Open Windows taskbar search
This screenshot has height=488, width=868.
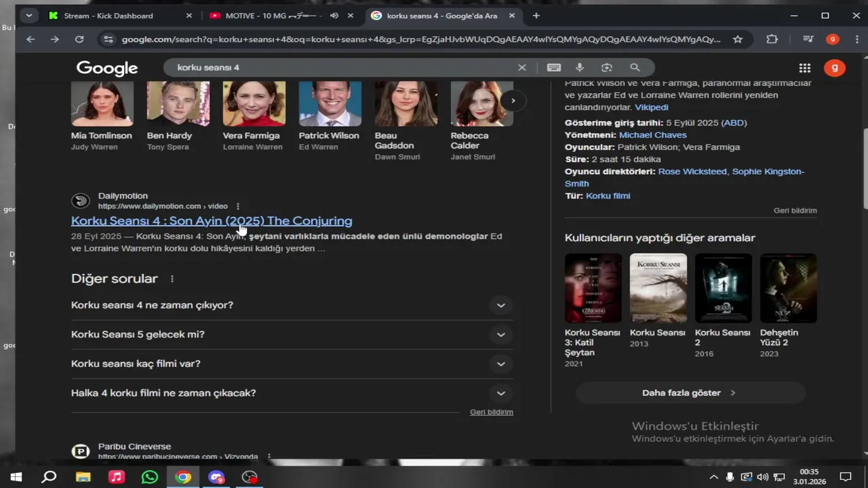[49, 477]
